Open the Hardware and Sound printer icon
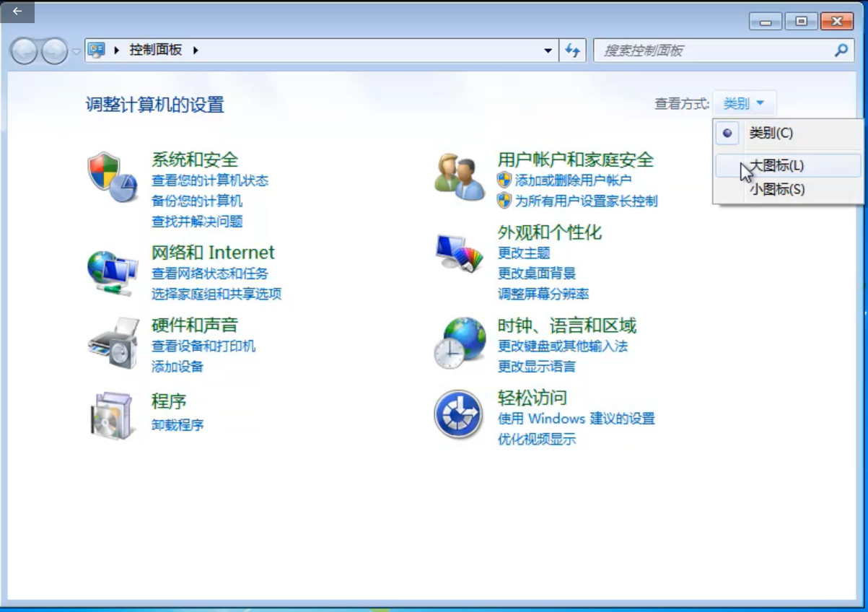868x612 pixels. click(113, 343)
